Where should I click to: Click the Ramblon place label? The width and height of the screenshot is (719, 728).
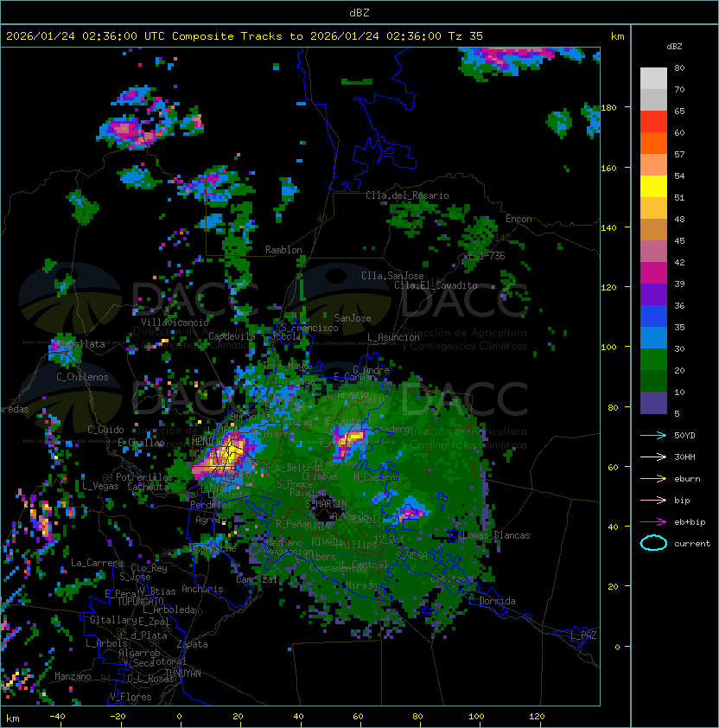pyautogui.click(x=283, y=250)
